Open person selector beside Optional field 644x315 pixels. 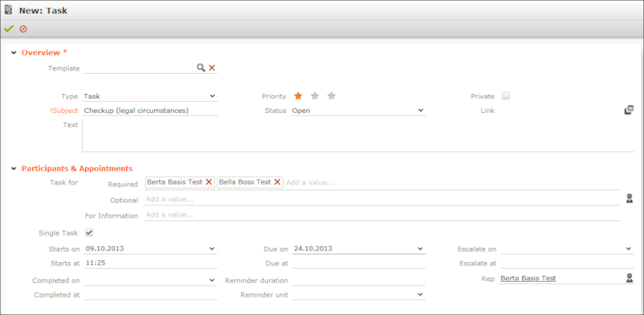pos(629,198)
